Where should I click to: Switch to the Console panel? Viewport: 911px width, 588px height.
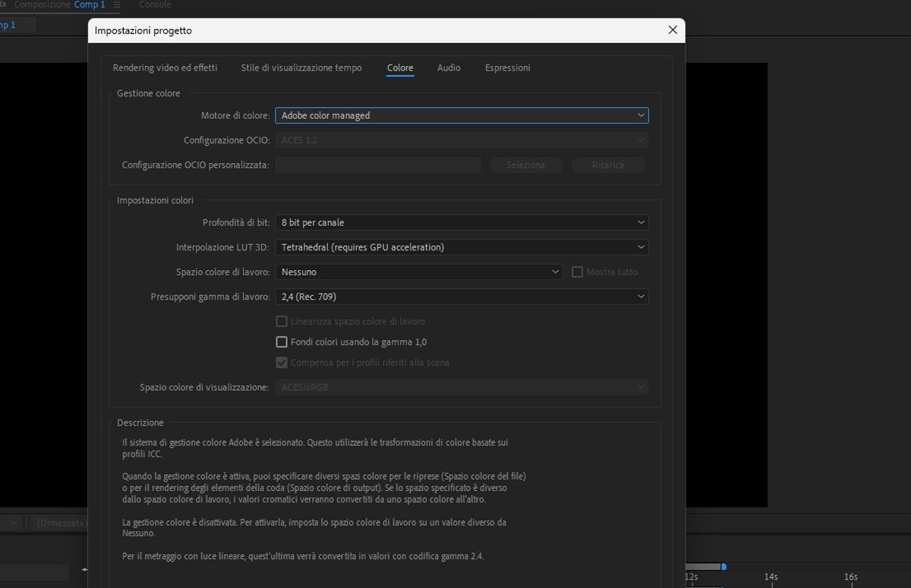point(155,5)
